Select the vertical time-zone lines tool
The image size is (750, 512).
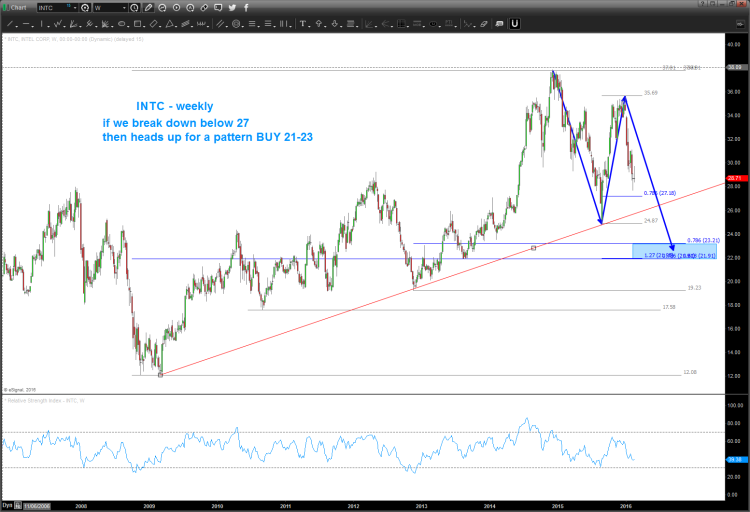284,23
